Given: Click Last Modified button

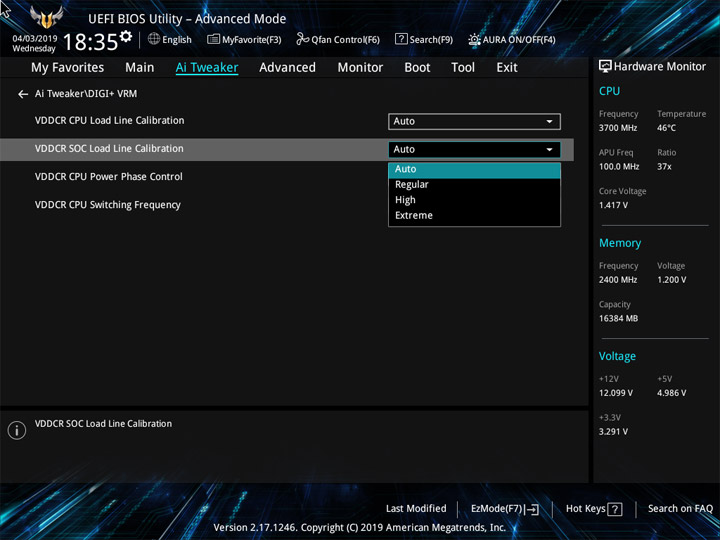Looking at the screenshot, I should 416,509.
